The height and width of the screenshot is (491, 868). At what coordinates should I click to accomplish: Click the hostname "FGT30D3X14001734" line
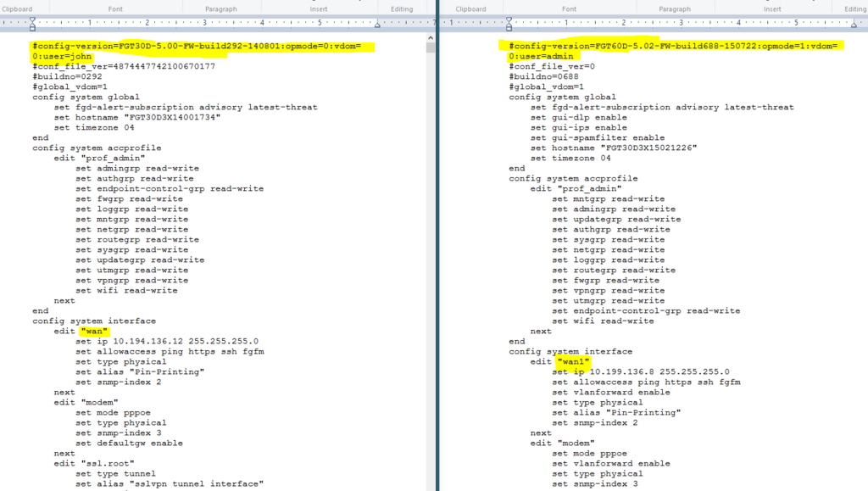click(137, 117)
